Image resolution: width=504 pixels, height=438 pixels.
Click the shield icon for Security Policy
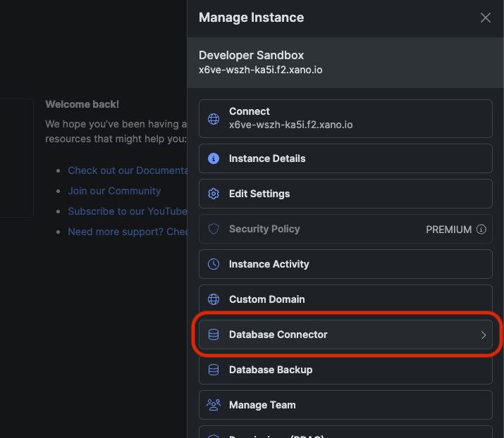[214, 229]
